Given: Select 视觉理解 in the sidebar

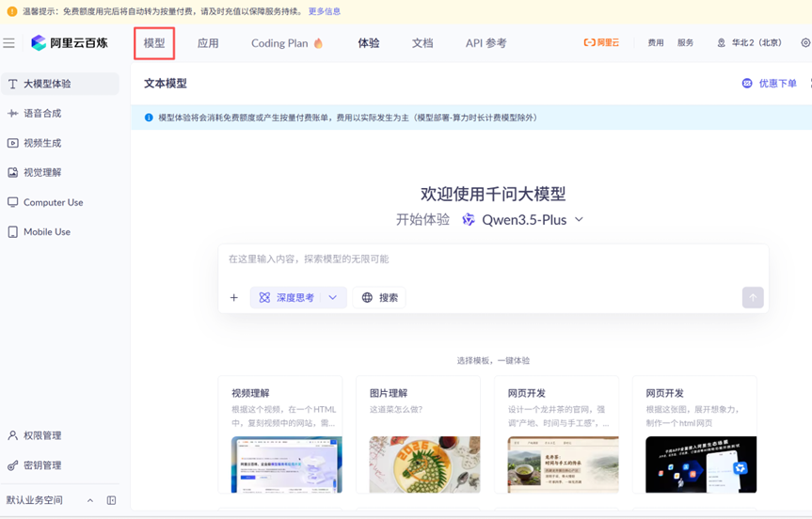Looking at the screenshot, I should [x=60, y=172].
